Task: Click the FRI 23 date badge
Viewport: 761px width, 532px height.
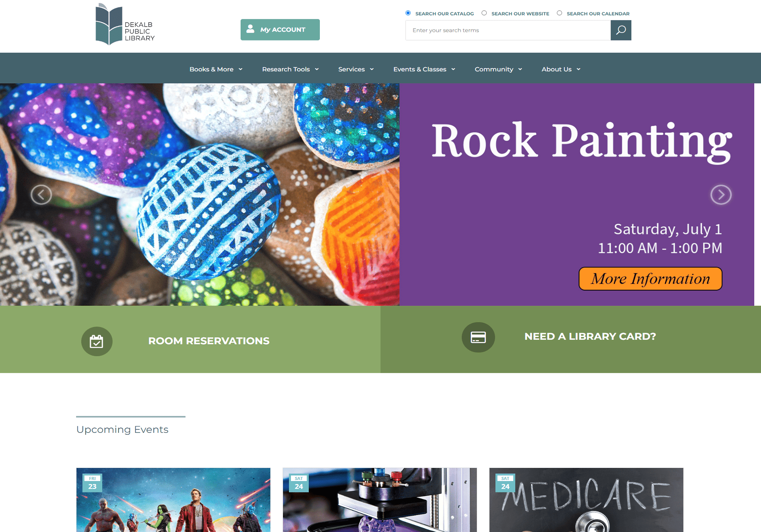Action: 92,483
